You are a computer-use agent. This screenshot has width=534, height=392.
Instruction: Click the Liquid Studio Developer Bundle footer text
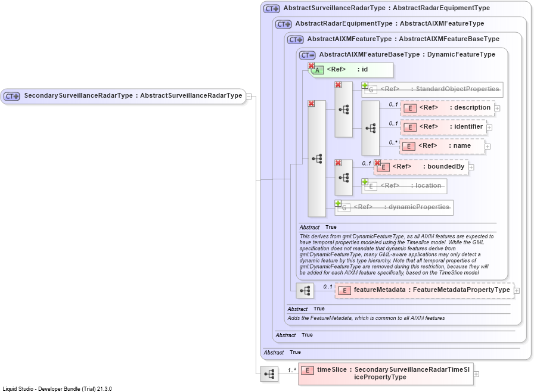pos(57,389)
